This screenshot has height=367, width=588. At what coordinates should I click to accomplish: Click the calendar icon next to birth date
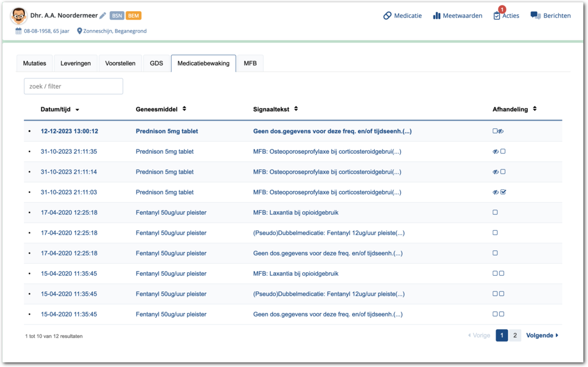(x=19, y=31)
